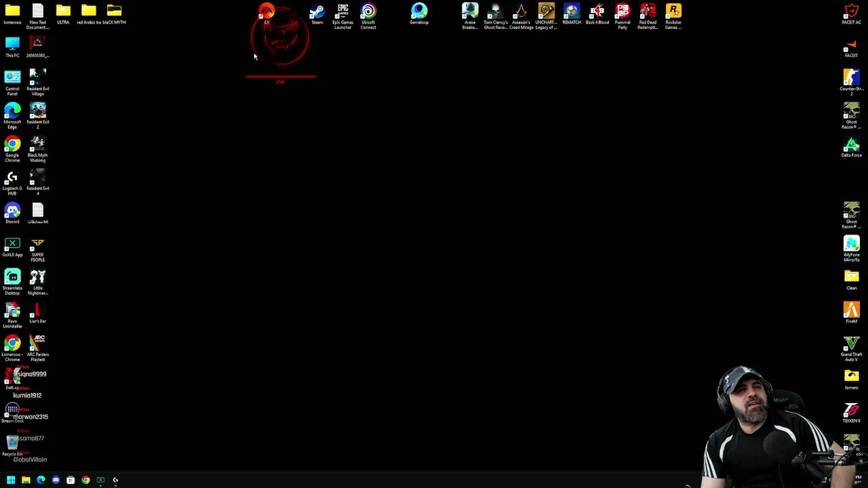Select the ARC Raiders Playtest shortcut
Image resolution: width=868 pixels, height=488 pixels.
tap(37, 348)
